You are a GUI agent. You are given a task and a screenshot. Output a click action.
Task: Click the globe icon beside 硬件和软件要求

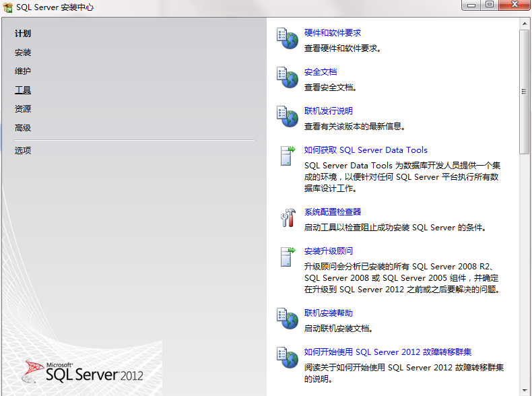(288, 38)
